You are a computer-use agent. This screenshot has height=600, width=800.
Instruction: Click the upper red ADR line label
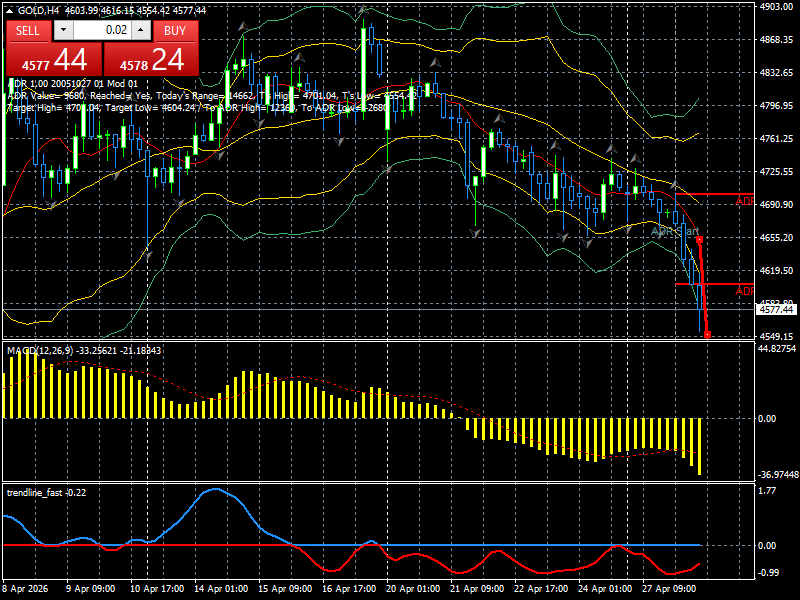(745, 202)
